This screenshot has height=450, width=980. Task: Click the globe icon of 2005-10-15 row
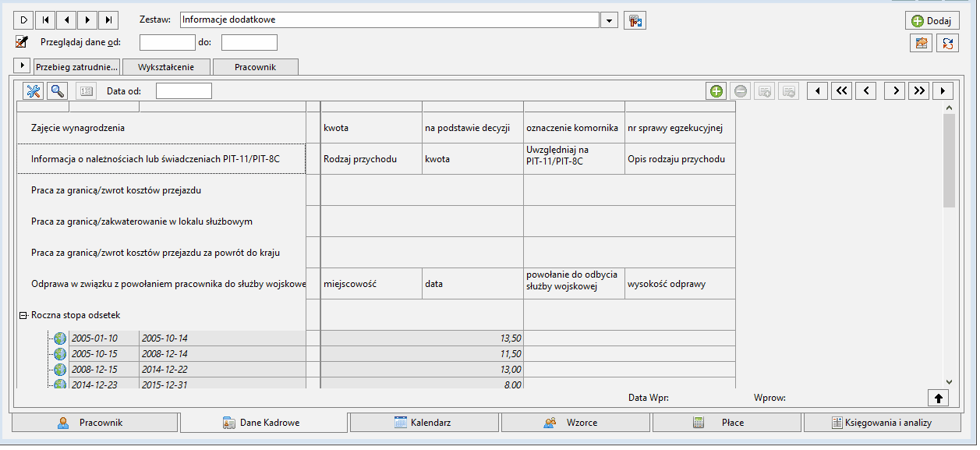(x=60, y=354)
